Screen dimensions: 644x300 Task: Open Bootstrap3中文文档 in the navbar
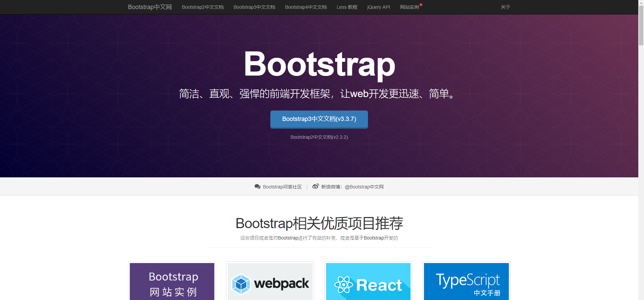(254, 7)
